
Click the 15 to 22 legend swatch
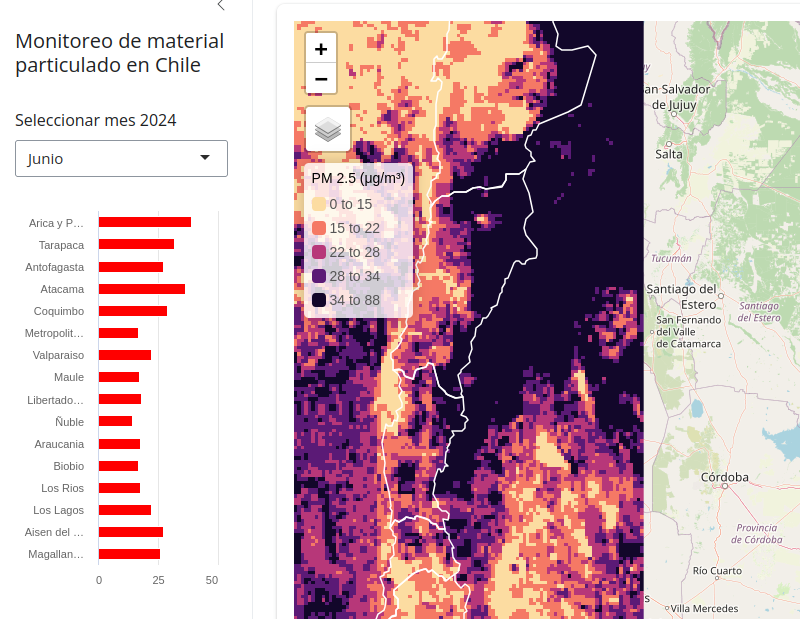[x=319, y=228]
